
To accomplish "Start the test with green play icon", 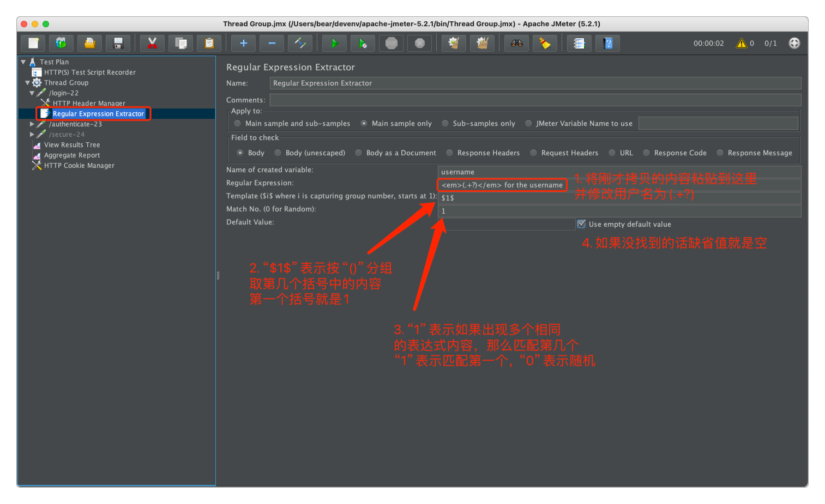I will [334, 43].
